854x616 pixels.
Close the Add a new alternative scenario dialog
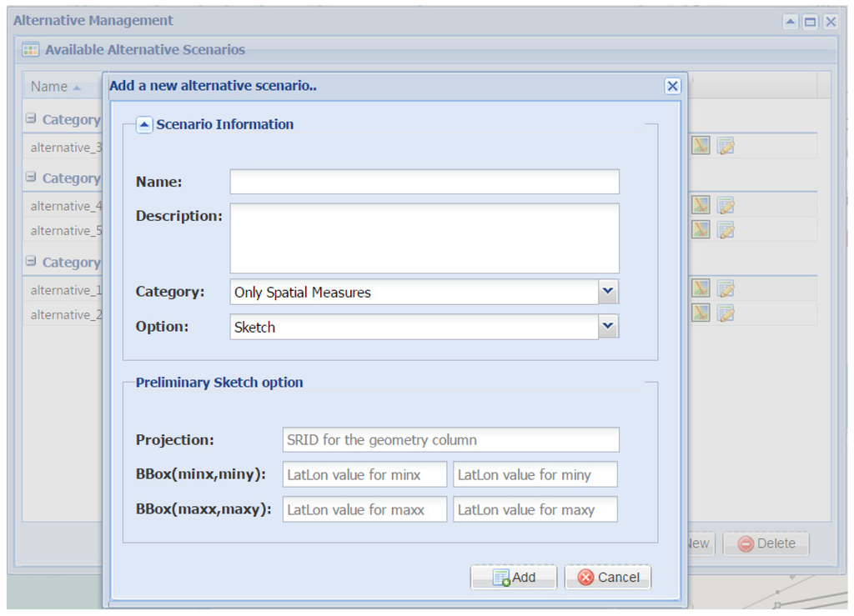(672, 86)
